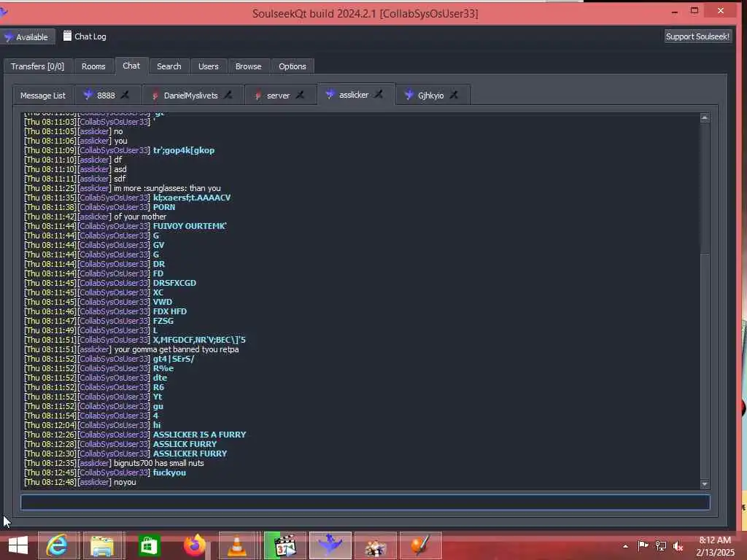The image size is (747, 560).
Task: Switch to the server chat tab
Action: click(278, 96)
